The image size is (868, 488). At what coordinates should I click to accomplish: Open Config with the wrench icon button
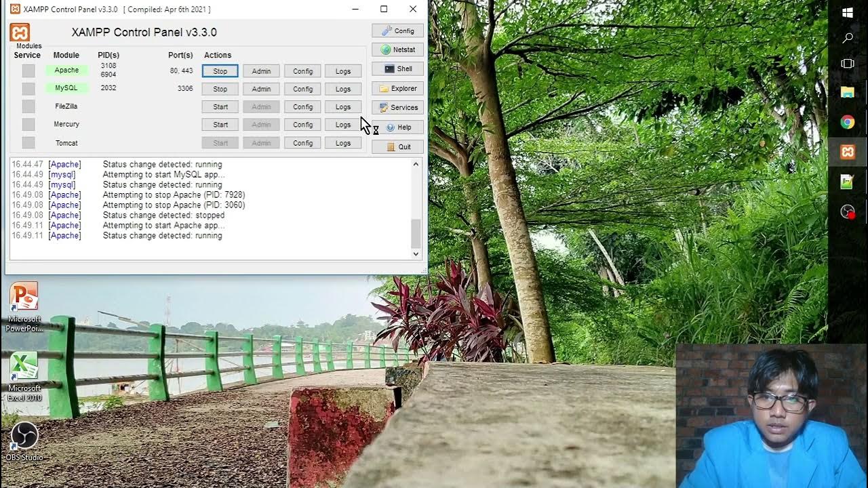pyautogui.click(x=397, y=30)
